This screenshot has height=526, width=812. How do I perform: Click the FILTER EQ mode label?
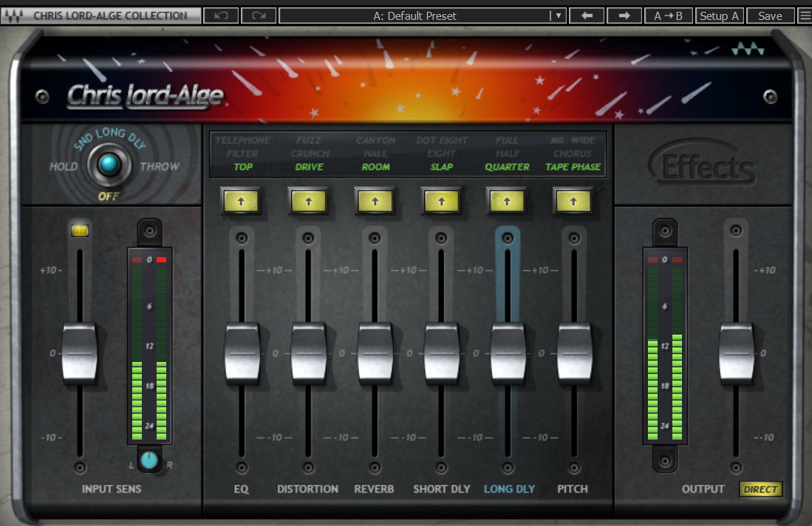pos(242,154)
